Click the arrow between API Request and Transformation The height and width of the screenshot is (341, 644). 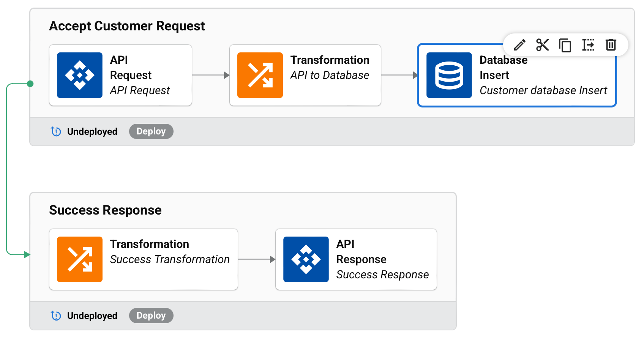tap(210, 75)
